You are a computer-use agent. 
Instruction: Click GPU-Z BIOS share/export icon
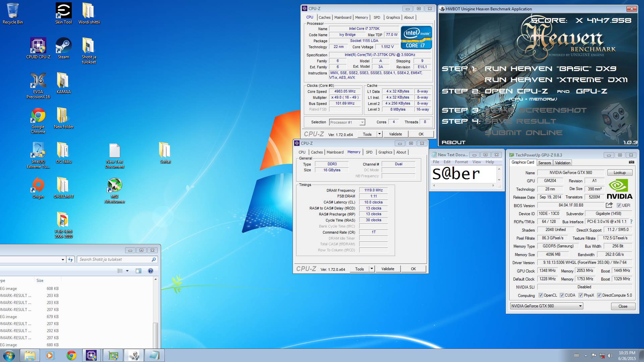click(x=609, y=205)
